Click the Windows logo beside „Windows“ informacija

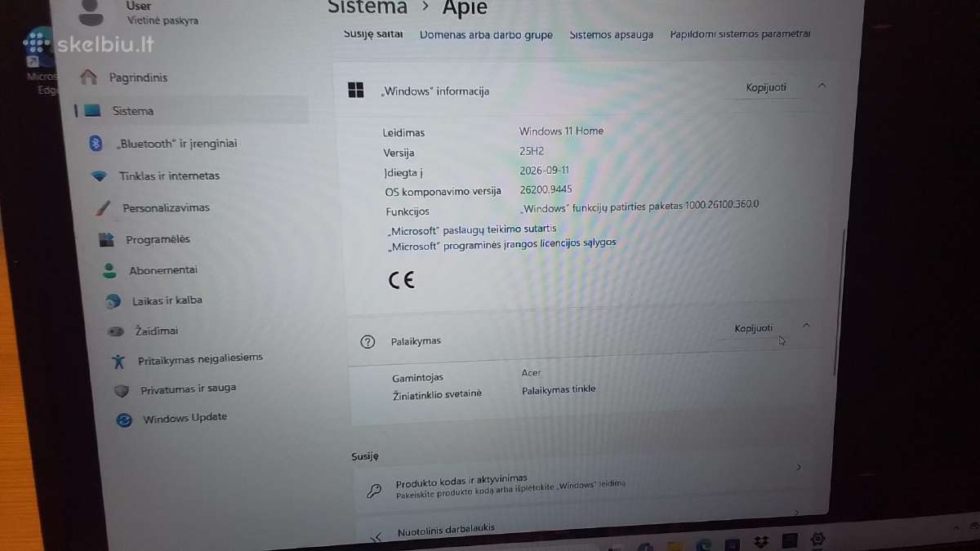[x=356, y=90]
